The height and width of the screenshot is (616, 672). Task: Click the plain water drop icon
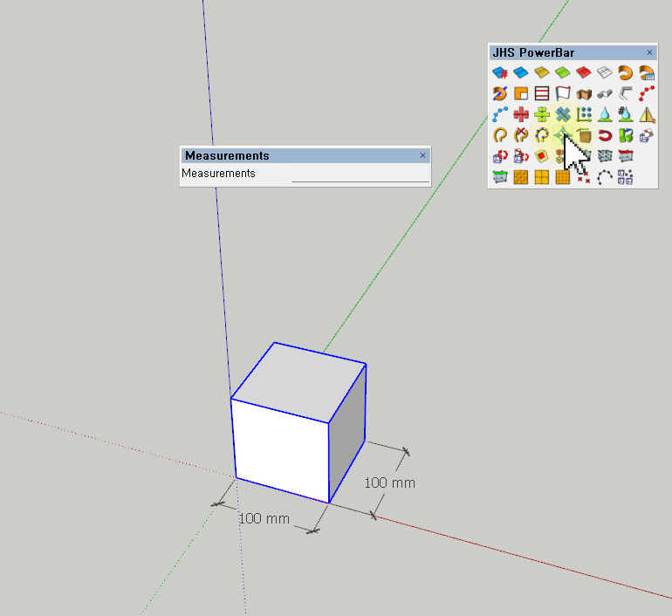[605, 114]
